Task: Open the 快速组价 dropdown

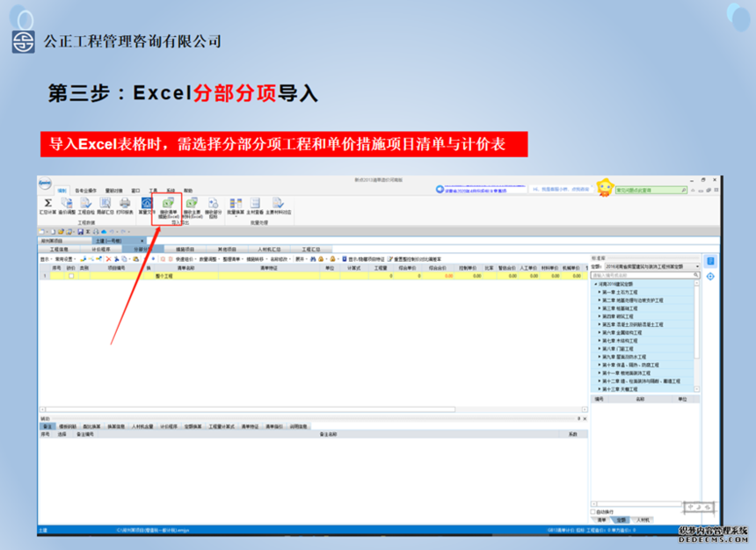Action: (x=185, y=259)
